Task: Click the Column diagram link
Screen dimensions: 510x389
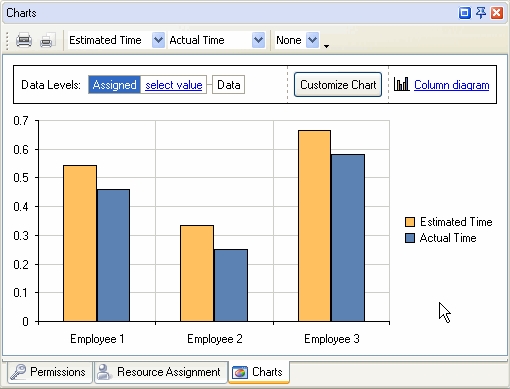Action: click(x=452, y=85)
